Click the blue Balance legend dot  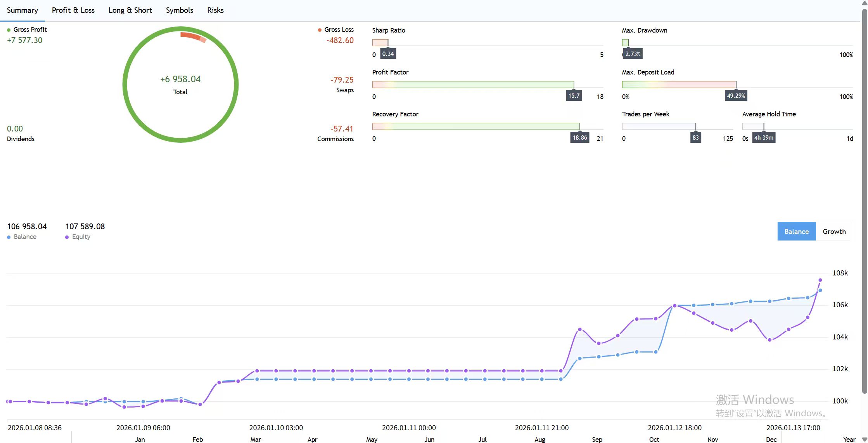[x=9, y=237]
